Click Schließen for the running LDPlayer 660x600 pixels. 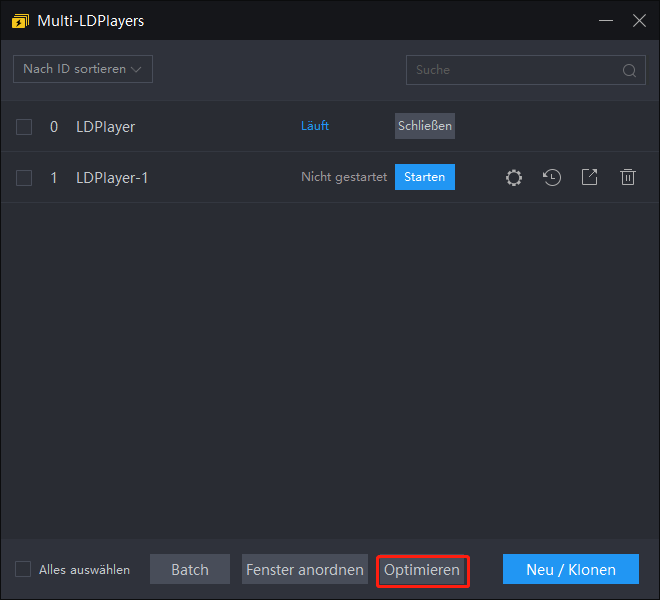click(x=425, y=126)
